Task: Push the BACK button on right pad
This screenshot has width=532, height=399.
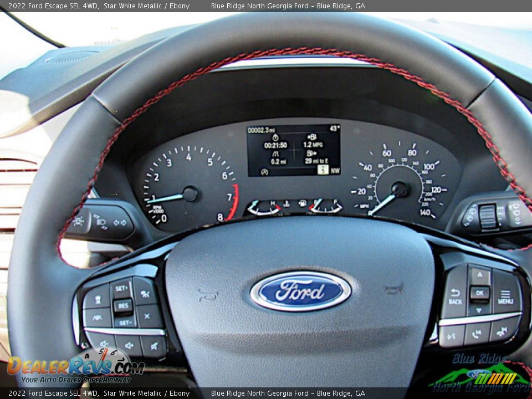Action: [455, 296]
